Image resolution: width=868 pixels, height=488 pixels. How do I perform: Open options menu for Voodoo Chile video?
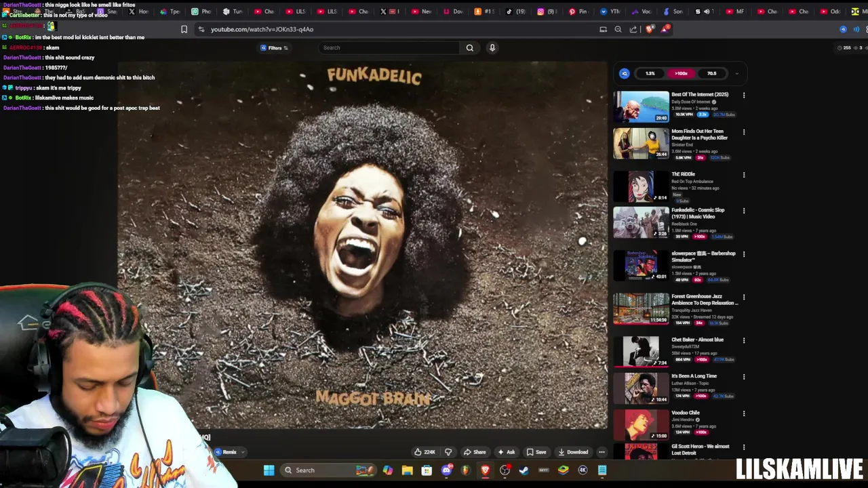click(x=744, y=413)
